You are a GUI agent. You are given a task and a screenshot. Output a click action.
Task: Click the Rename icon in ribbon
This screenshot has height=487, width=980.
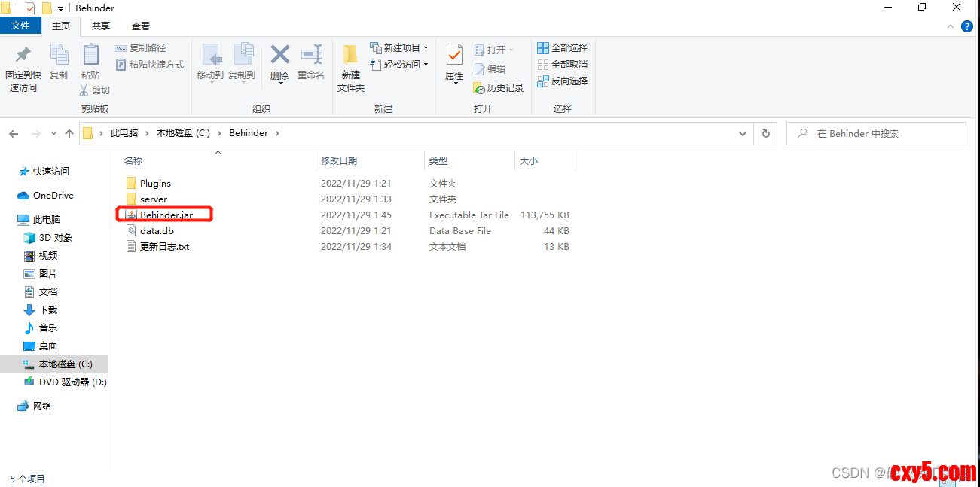point(311,56)
